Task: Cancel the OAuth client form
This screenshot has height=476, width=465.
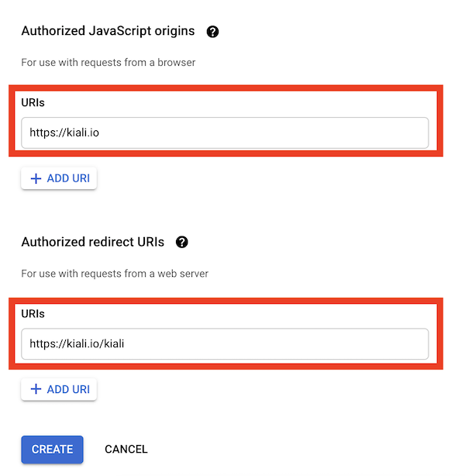Action: (126, 449)
